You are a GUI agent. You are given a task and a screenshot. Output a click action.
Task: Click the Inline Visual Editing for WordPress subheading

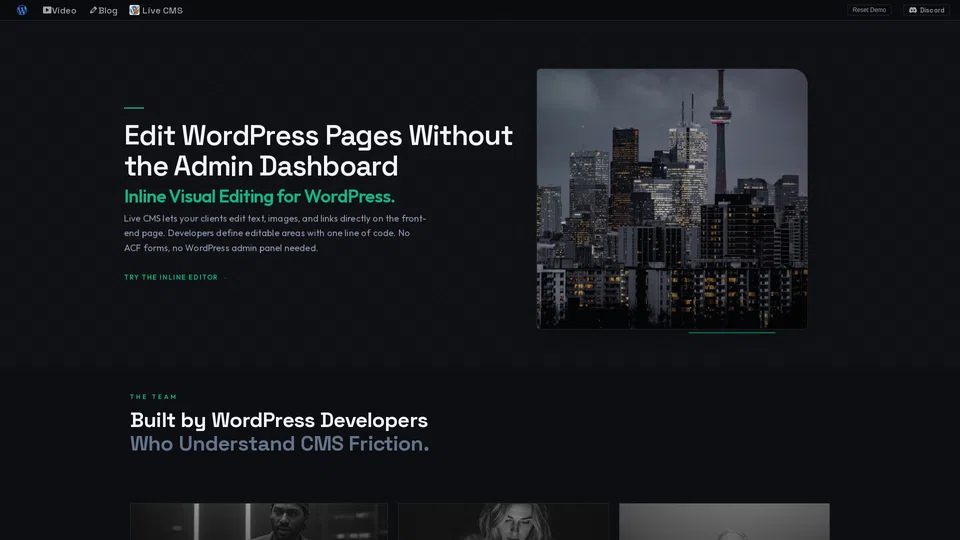click(x=259, y=197)
